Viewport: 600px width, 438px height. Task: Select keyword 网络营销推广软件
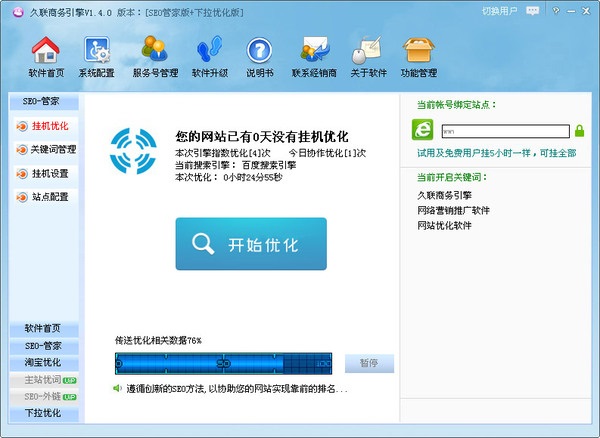pos(453,210)
